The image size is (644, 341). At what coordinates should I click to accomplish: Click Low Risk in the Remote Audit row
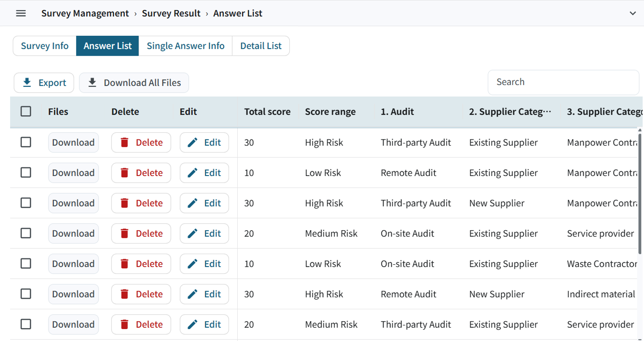pyautogui.click(x=323, y=173)
